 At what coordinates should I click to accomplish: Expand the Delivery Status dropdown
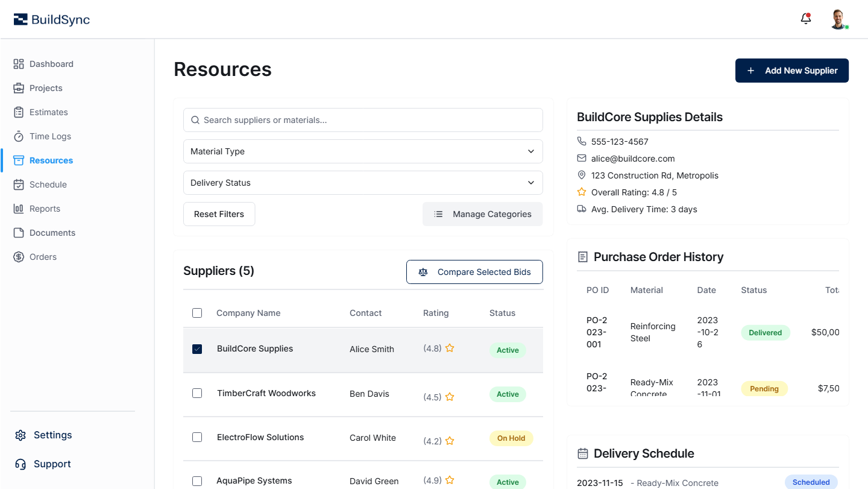tap(363, 183)
